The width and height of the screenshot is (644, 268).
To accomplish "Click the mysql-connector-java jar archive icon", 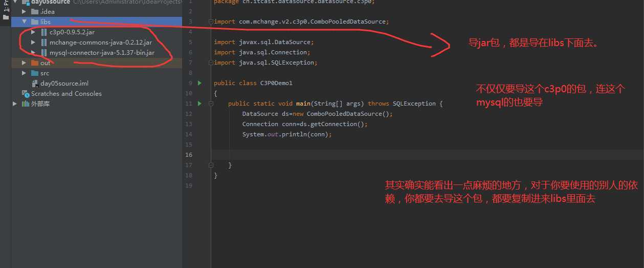I will click(x=44, y=52).
